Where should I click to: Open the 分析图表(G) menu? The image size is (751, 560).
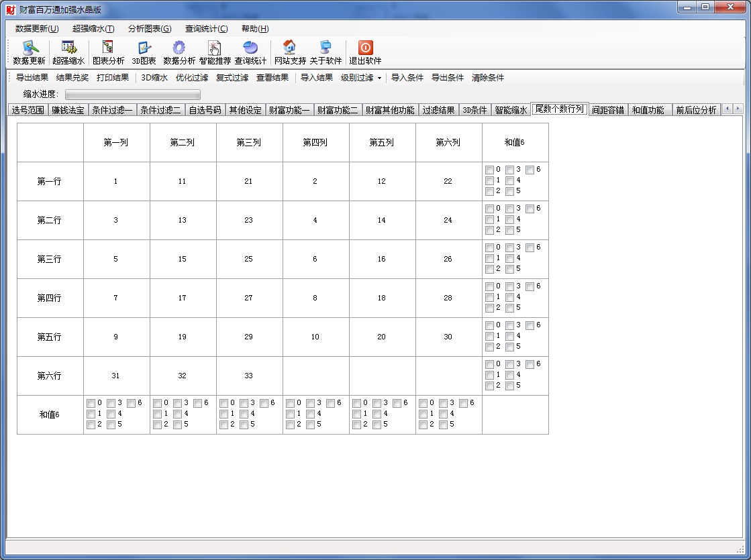pos(150,29)
